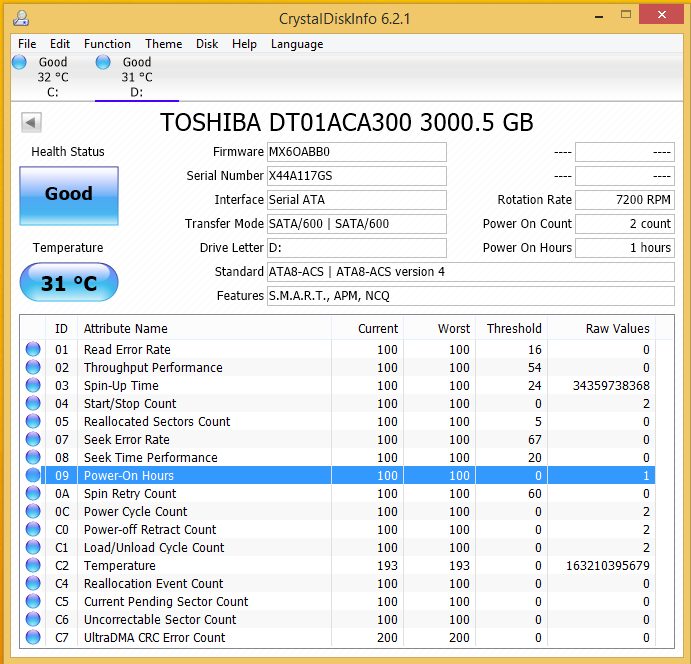691x664 pixels.
Task: Click the D: drive status orb
Action: coord(103,62)
